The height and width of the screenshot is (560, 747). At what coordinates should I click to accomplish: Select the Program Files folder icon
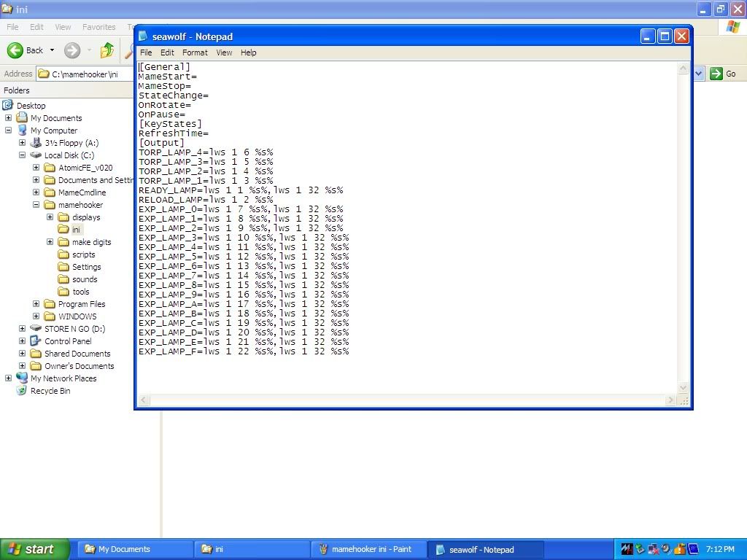[x=50, y=303]
